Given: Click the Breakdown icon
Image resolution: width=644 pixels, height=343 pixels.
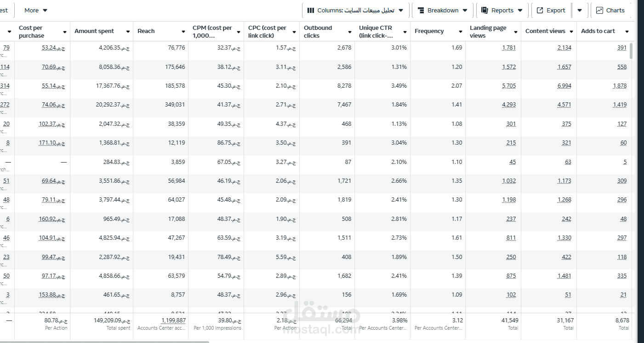Looking at the screenshot, I should pyautogui.click(x=420, y=10).
